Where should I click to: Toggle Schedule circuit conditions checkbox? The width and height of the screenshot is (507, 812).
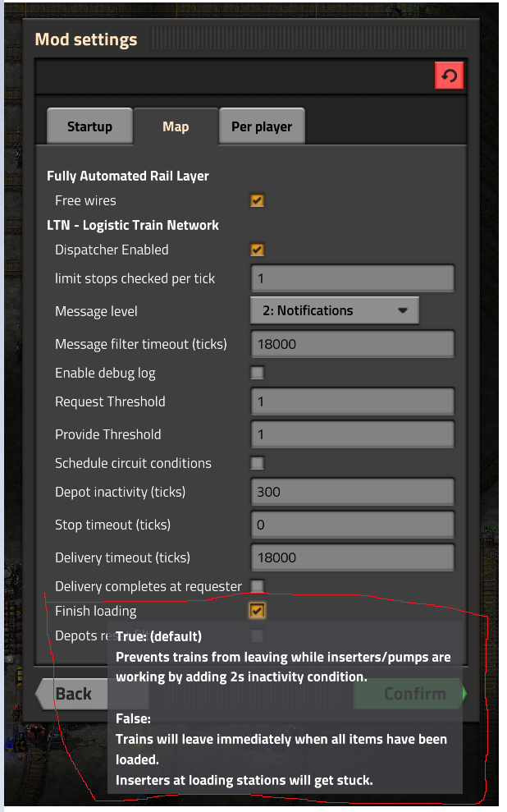pyautogui.click(x=257, y=463)
